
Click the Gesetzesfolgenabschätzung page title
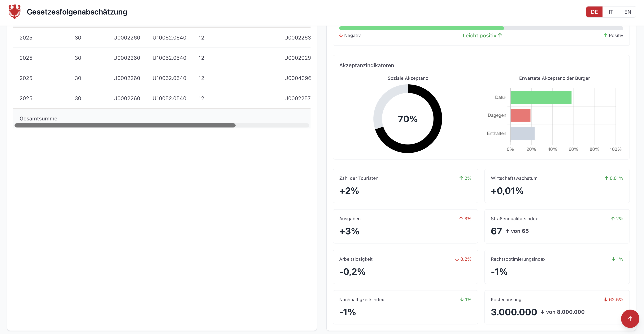[x=77, y=12]
